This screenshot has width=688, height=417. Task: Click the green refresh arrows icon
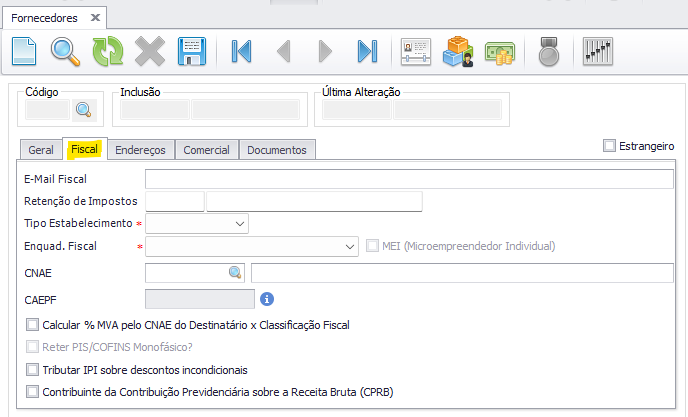click(x=107, y=51)
